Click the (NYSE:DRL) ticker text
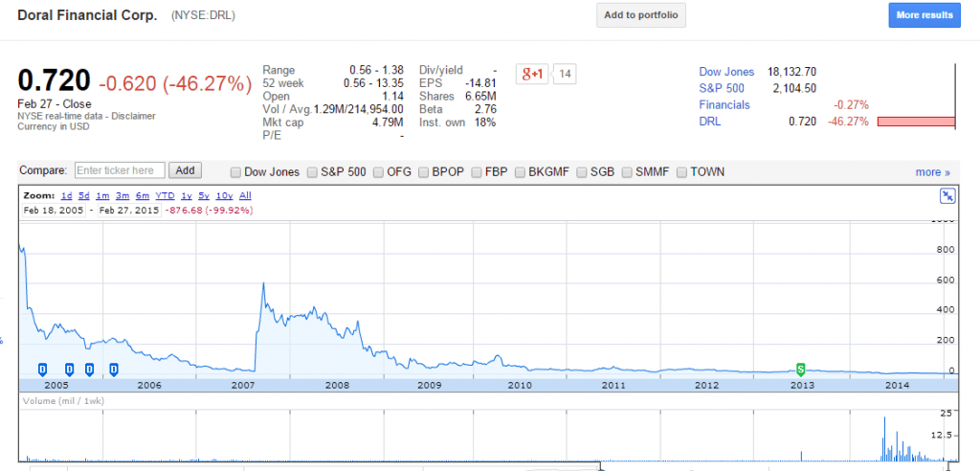 203,15
